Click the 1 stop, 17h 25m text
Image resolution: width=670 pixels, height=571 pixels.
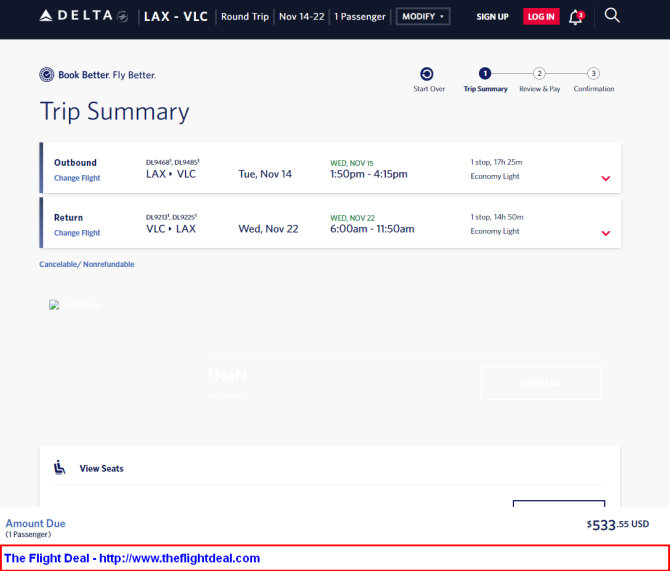click(x=496, y=162)
